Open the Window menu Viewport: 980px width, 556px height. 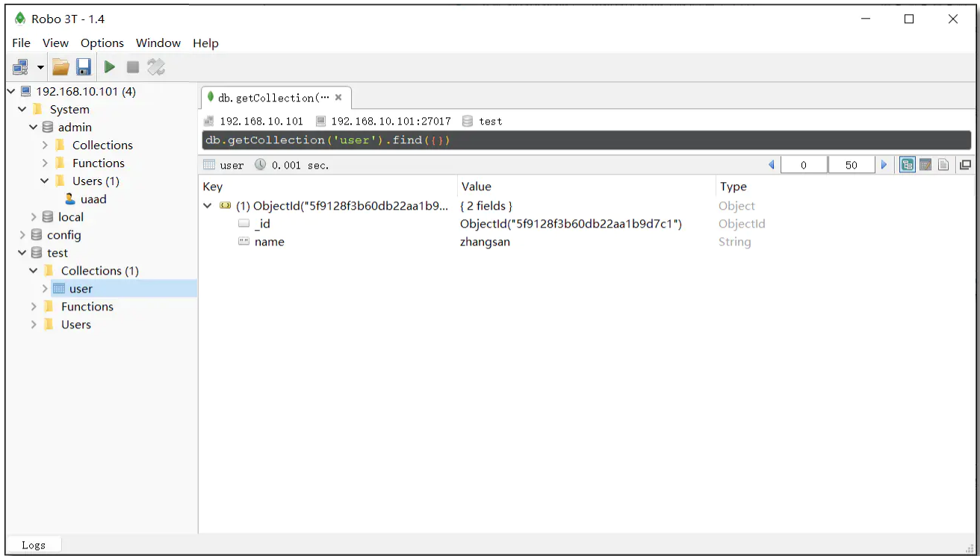pos(158,43)
